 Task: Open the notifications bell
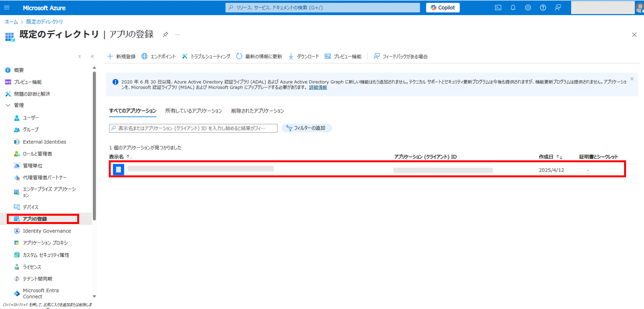(x=513, y=8)
